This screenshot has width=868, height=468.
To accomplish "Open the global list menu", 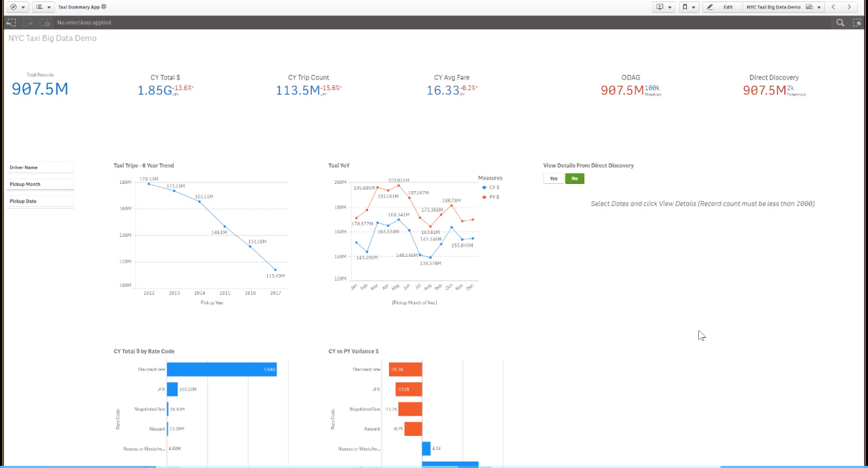I will (43, 6).
